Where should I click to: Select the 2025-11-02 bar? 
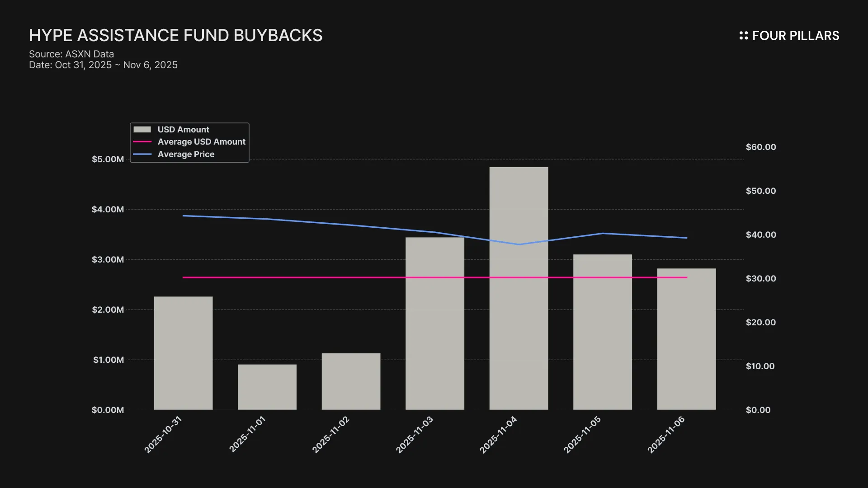click(351, 381)
